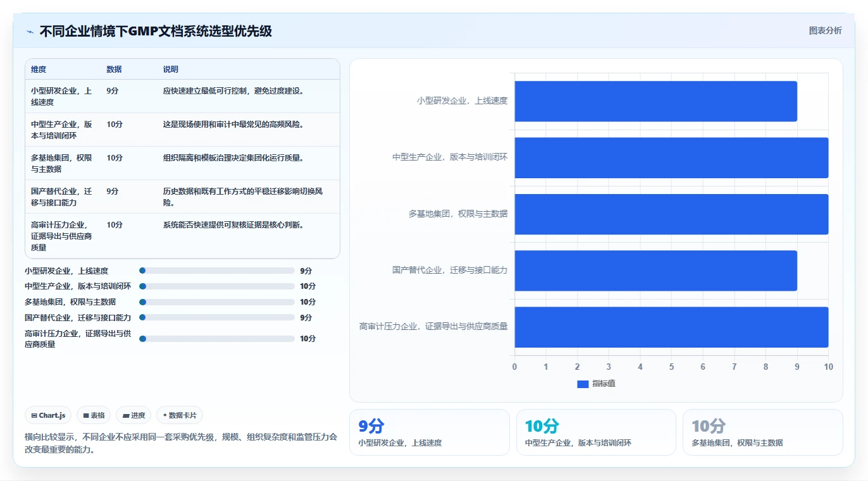
Task: Click the main title 不同企业情境下GMP文档系统选型优先级
Action: (x=156, y=31)
